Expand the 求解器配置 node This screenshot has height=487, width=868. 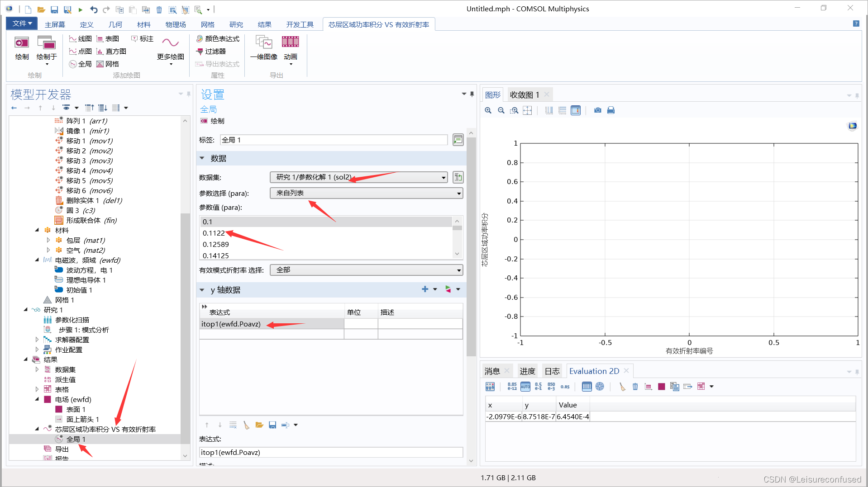pyautogui.click(x=37, y=340)
